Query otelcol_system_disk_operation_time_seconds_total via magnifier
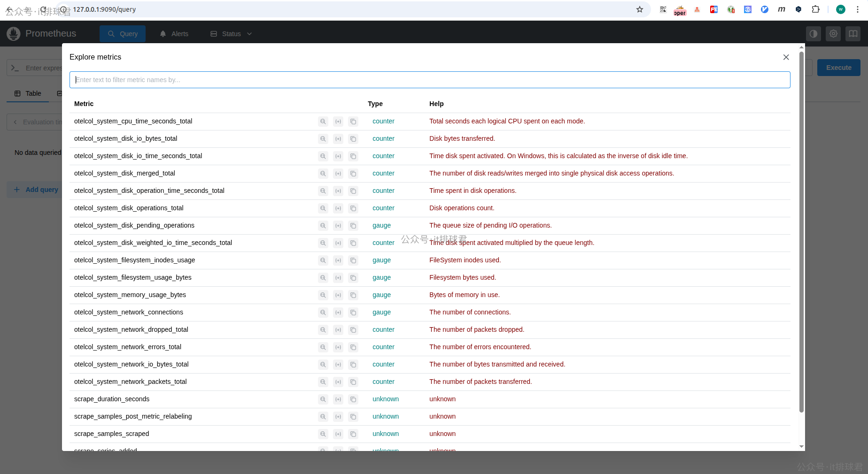This screenshot has width=868, height=474. (323, 191)
